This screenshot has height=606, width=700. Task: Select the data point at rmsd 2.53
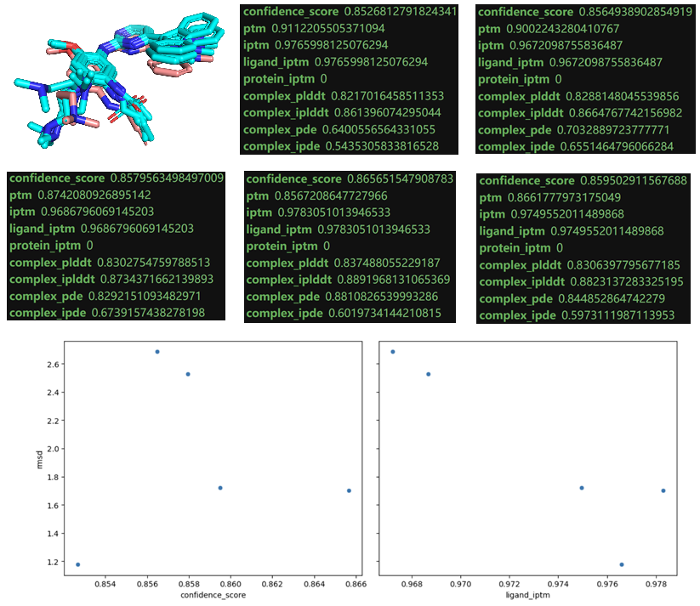(x=188, y=372)
